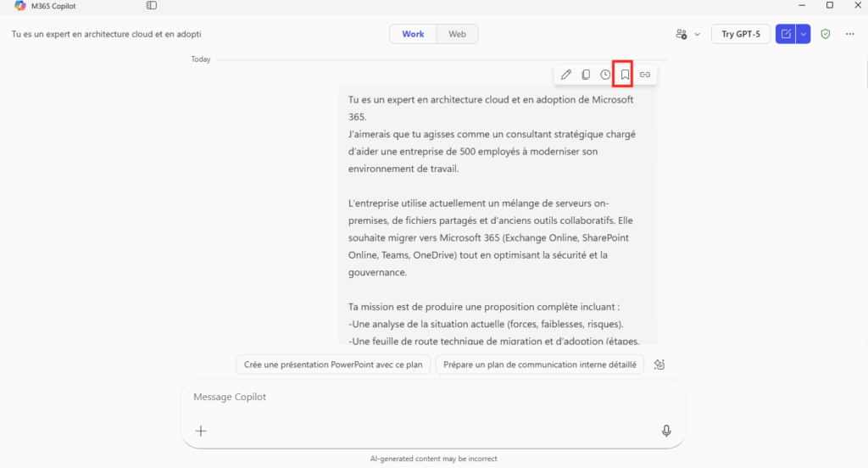This screenshot has height=468, width=868.
Task: Open the people and agents dropdown
Action: (687, 34)
